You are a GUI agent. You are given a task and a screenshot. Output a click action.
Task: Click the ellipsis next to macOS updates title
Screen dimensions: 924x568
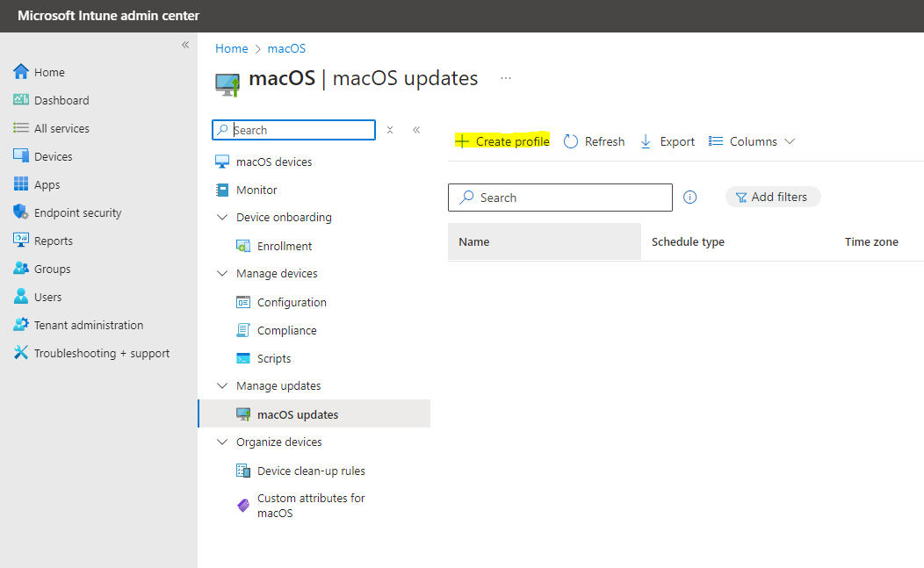(x=506, y=78)
